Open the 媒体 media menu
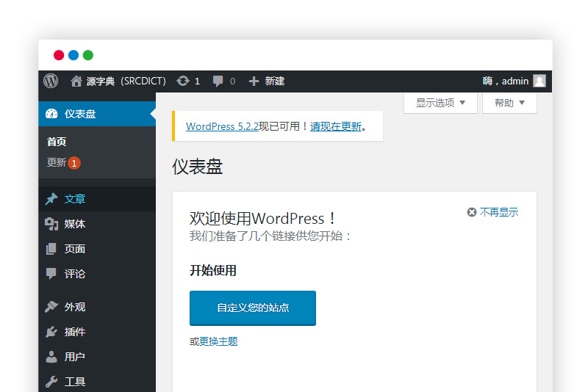Screen dimensions: 588x392 click(x=97, y=224)
